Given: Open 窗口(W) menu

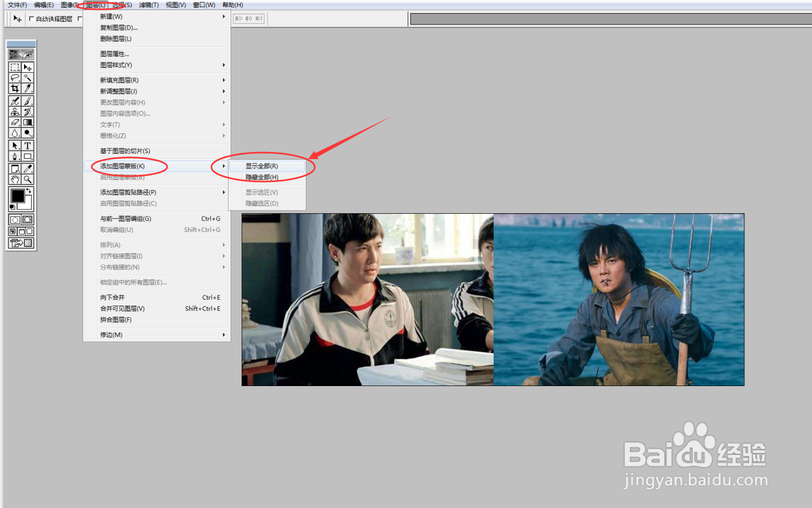Looking at the screenshot, I should [x=204, y=5].
